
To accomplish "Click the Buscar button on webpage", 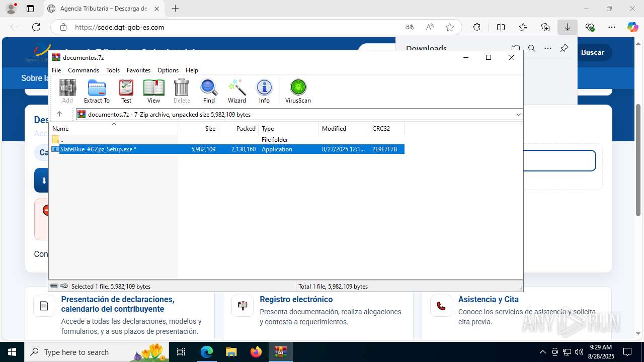I will coord(593,52).
